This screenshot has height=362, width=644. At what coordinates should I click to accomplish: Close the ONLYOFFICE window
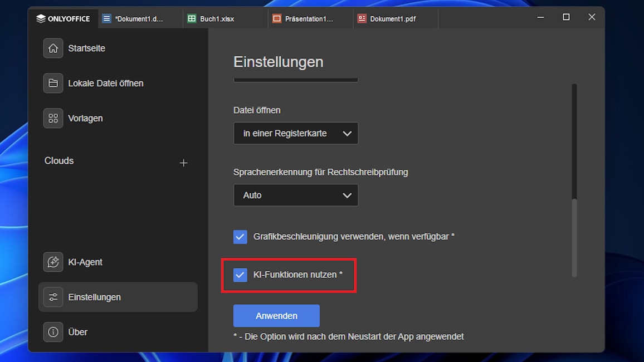[592, 17]
